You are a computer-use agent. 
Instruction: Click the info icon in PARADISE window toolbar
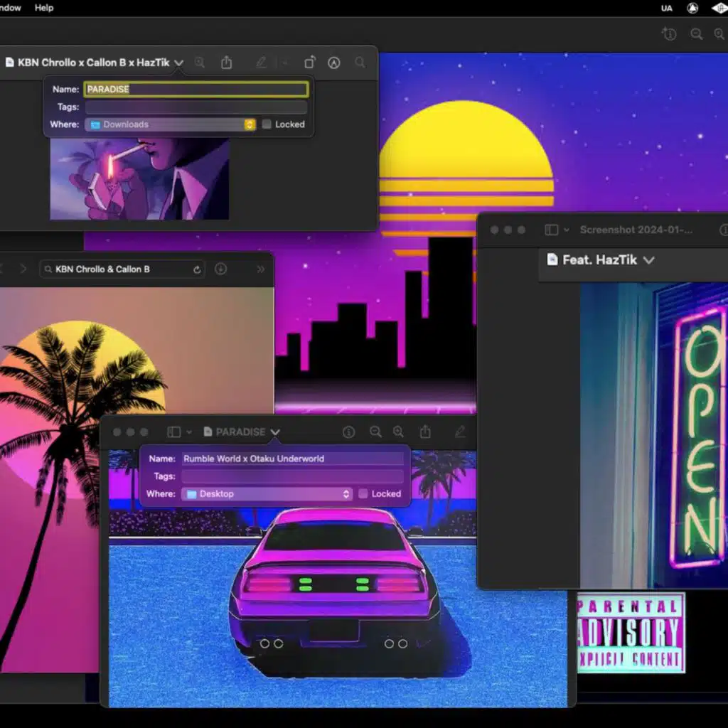pos(348,432)
